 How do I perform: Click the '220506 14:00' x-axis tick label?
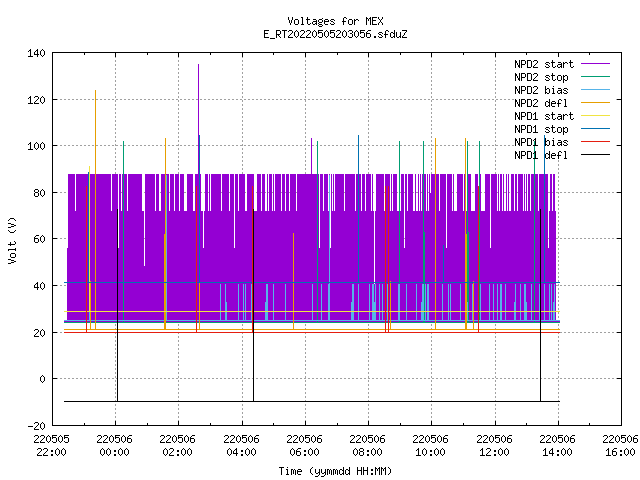click(x=558, y=446)
